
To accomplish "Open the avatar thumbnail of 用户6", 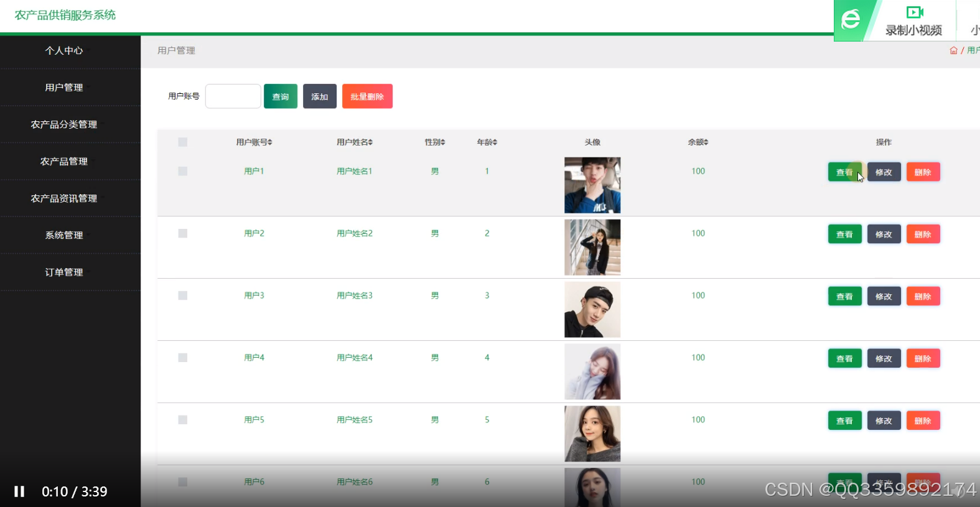I will pyautogui.click(x=592, y=488).
